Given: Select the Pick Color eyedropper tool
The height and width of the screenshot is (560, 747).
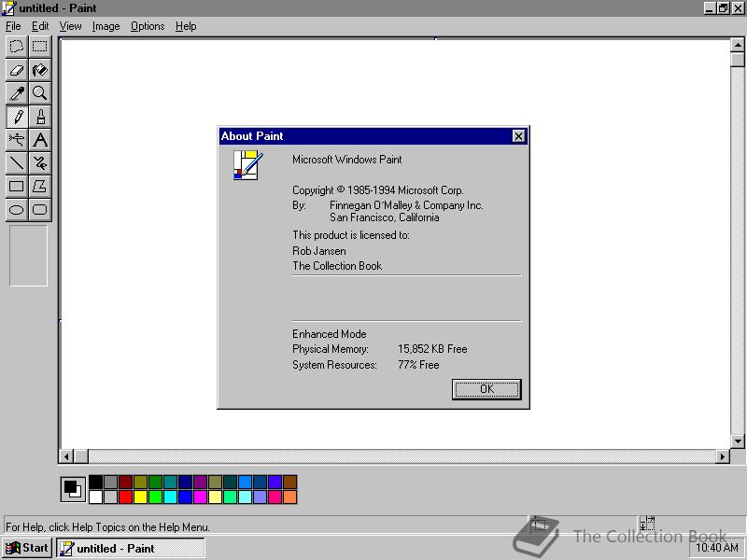Looking at the screenshot, I should point(17,93).
